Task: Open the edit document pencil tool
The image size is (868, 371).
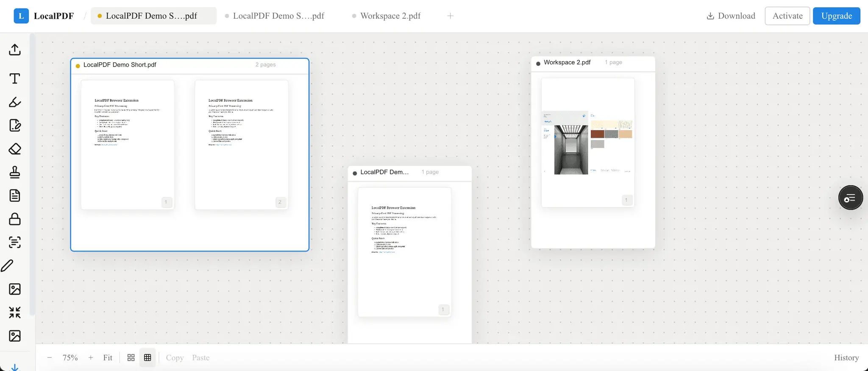Action: [x=15, y=126]
